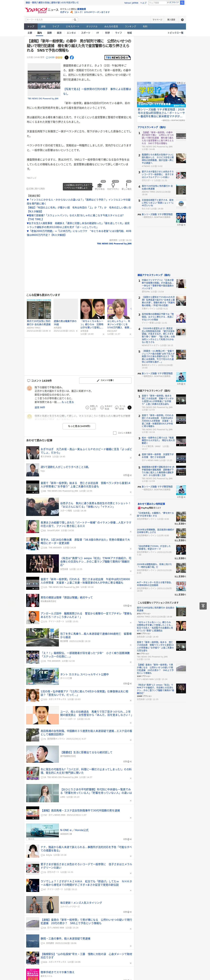This screenshot has height=980, width=210.
Task: Open the ナオフサイド dropdown next to web search
Action: [x=173, y=3]
